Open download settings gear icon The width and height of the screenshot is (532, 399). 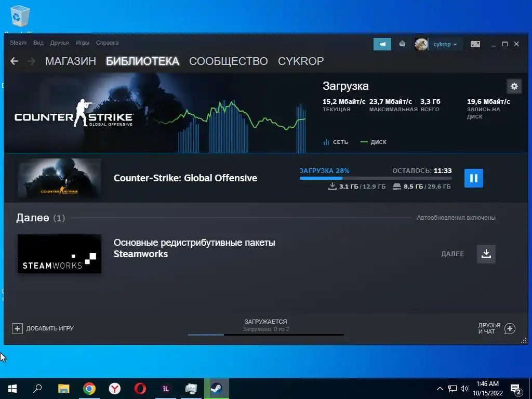(514, 86)
